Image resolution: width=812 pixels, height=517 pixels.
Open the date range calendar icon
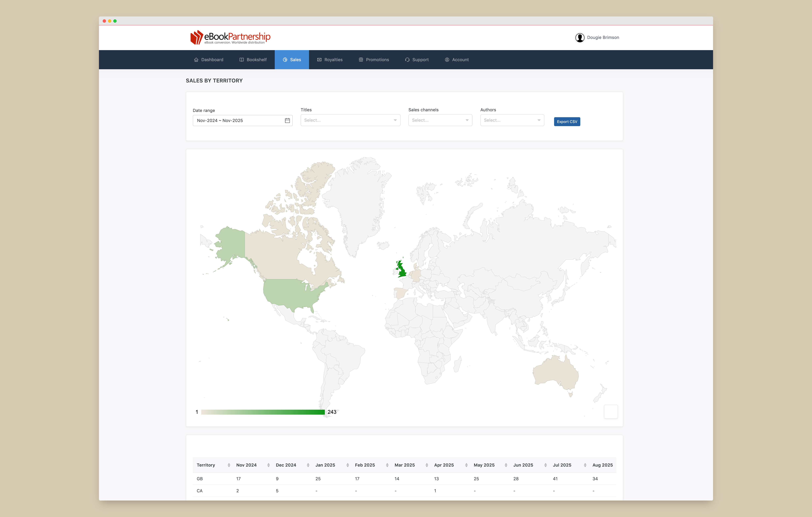[287, 121]
